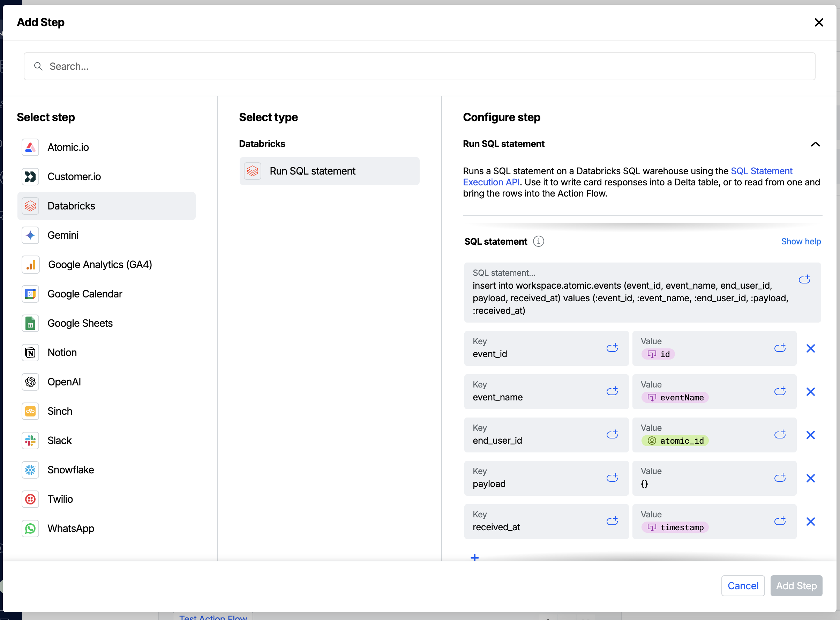Select the Snowflake step

click(x=106, y=470)
